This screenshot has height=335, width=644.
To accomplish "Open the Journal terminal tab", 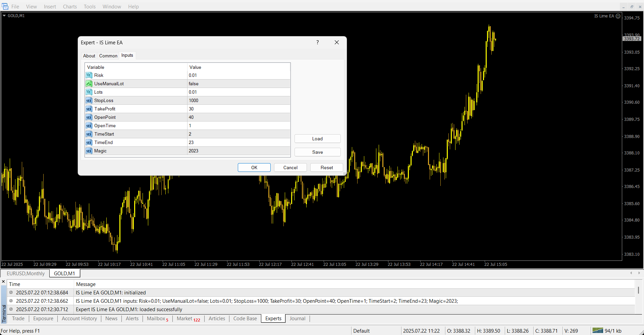I will (x=297, y=319).
